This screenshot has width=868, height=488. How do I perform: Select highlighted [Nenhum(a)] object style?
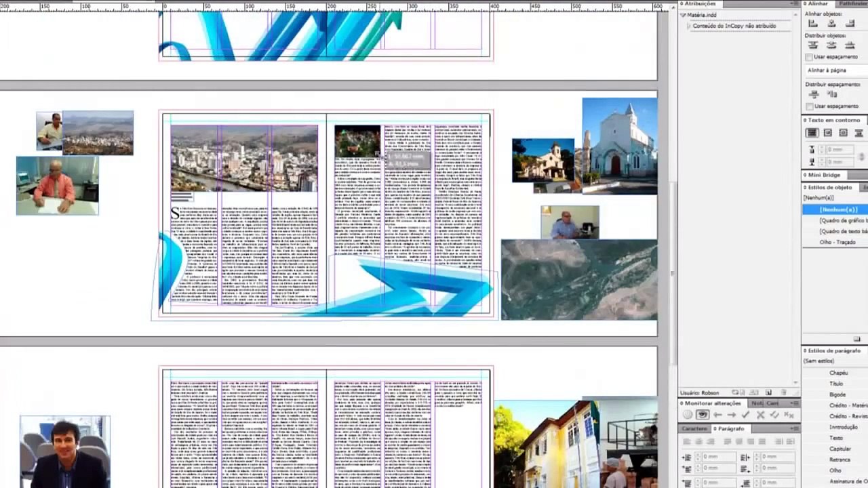point(835,209)
